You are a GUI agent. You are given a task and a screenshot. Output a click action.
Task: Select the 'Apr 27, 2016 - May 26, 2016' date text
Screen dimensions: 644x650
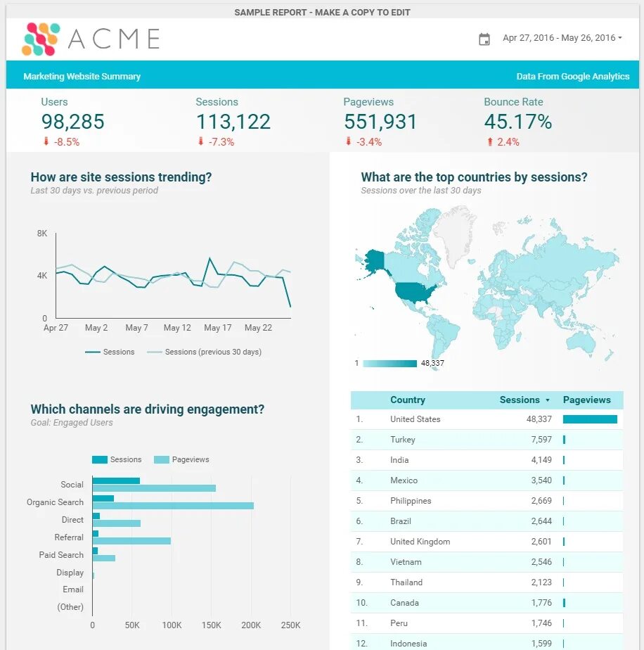point(559,38)
